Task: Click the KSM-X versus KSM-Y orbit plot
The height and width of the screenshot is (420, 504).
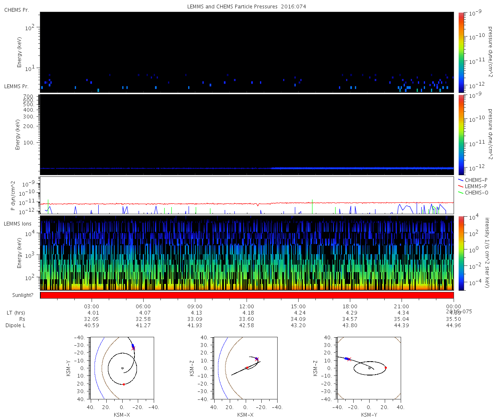Action: [122, 367]
